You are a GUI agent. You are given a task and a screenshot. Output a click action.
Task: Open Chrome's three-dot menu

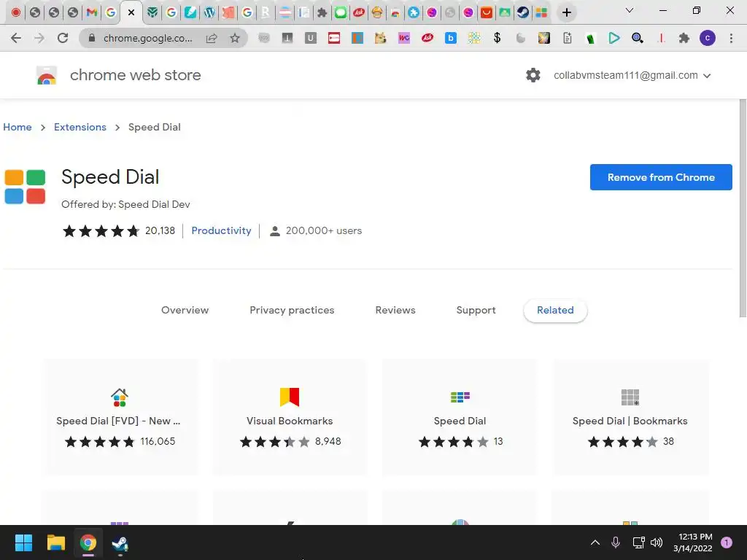pyautogui.click(x=731, y=38)
